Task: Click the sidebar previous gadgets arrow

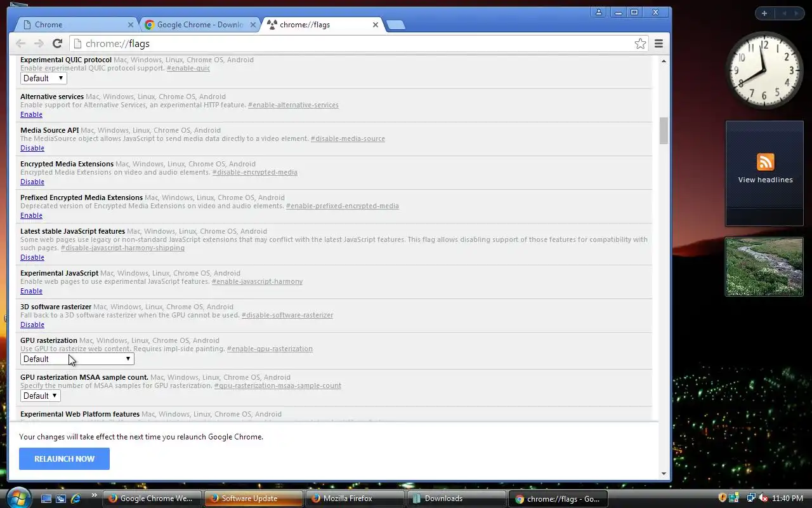Action: [784, 13]
